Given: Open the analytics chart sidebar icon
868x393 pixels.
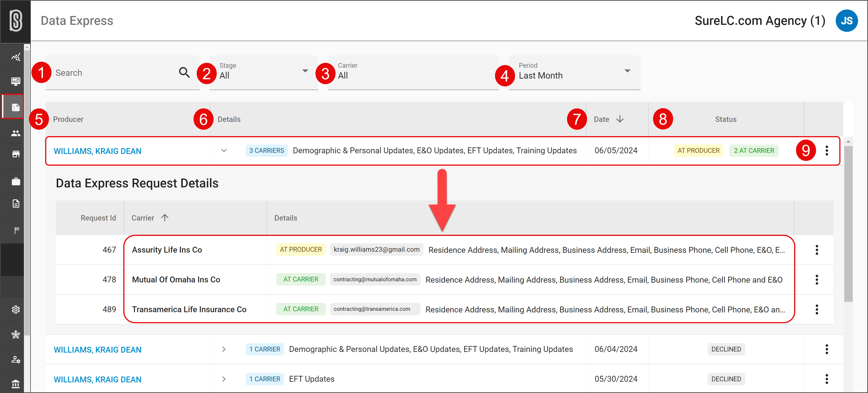Looking at the screenshot, I should (x=16, y=57).
